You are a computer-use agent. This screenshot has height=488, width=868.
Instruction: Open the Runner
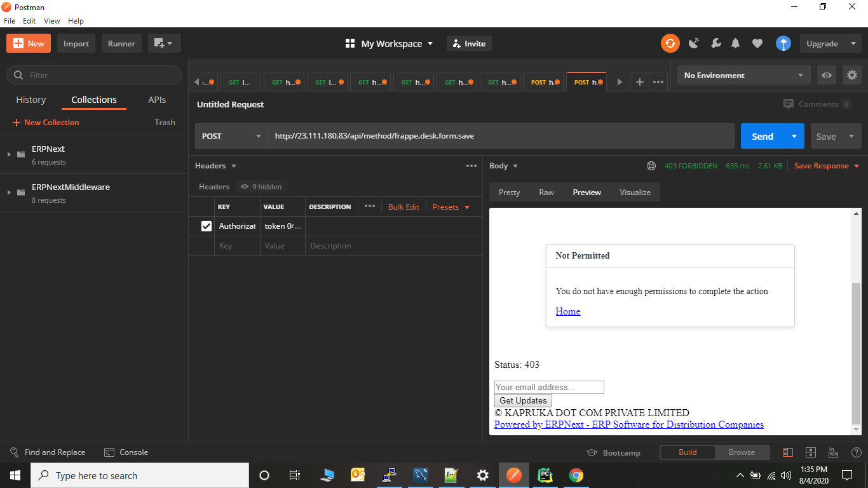coord(121,43)
